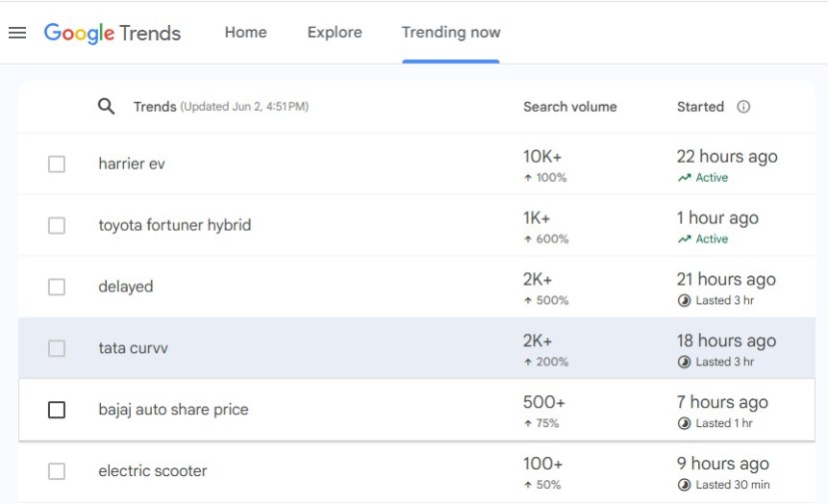Sort by the Search volume column
Screen dimensions: 828x504
(x=569, y=107)
